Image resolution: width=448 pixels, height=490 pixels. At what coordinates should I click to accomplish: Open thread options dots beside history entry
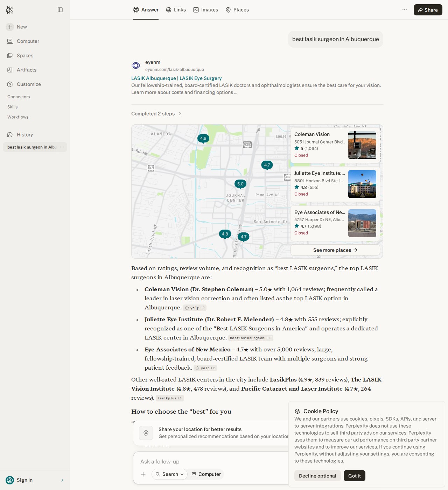tap(62, 147)
